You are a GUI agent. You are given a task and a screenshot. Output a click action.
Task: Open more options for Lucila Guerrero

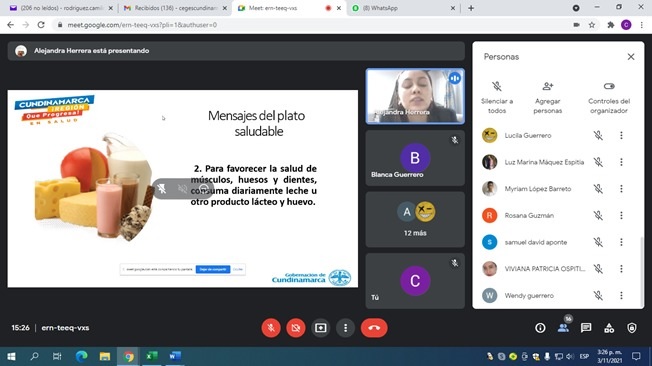coord(621,135)
